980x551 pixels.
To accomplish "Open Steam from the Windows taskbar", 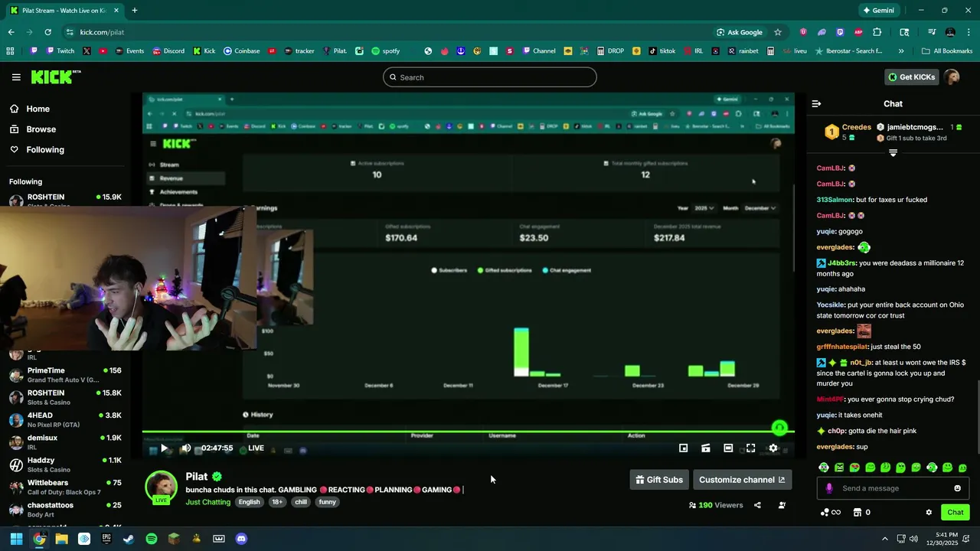I will point(129,539).
